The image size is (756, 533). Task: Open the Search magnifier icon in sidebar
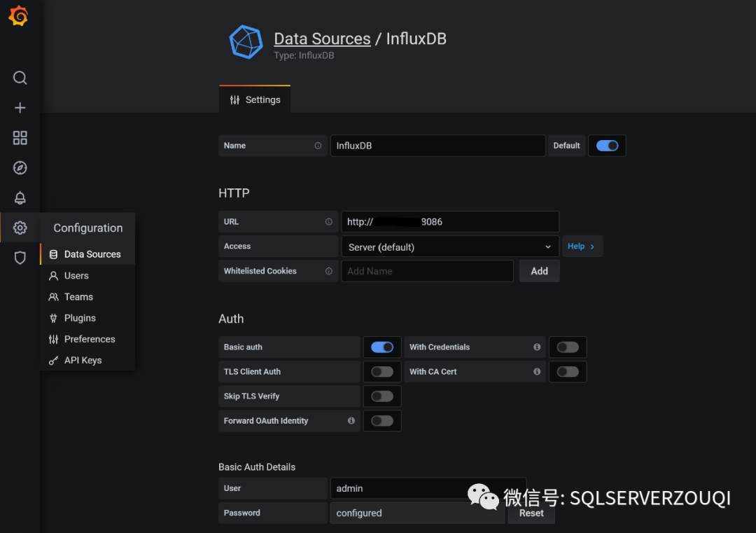coord(20,78)
